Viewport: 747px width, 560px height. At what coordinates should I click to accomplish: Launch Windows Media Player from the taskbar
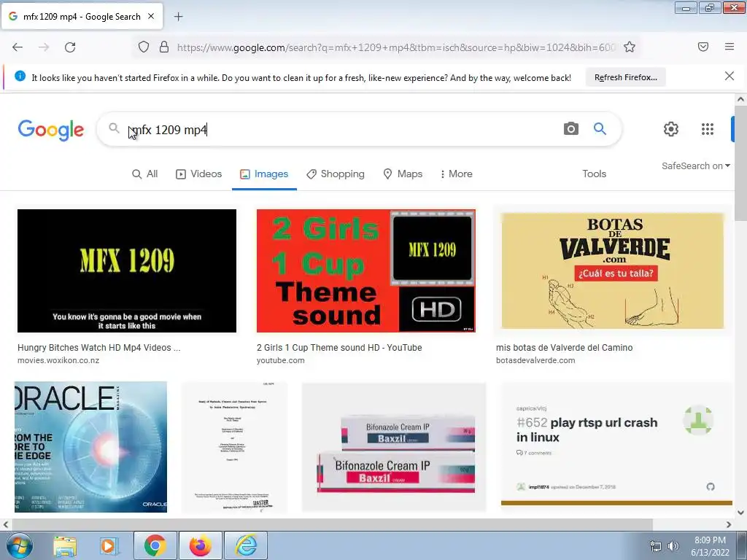(109, 545)
